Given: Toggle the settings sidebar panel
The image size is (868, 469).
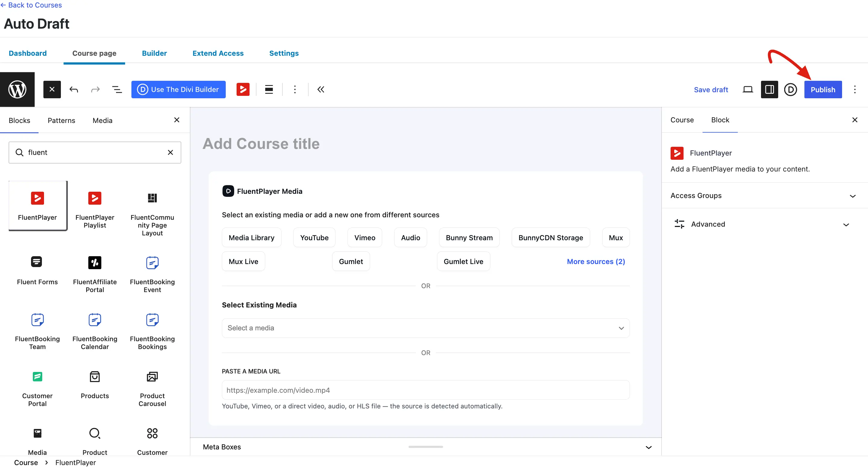Looking at the screenshot, I should click(x=769, y=89).
